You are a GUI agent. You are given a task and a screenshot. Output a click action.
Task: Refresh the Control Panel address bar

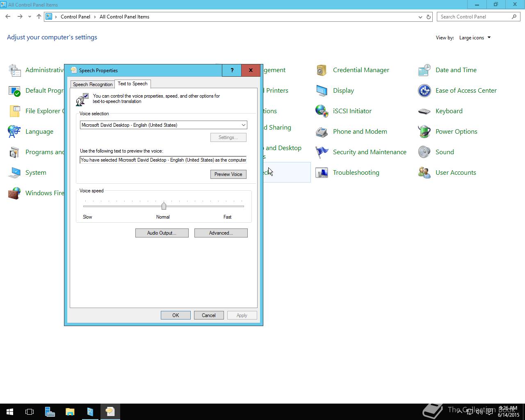(429, 17)
